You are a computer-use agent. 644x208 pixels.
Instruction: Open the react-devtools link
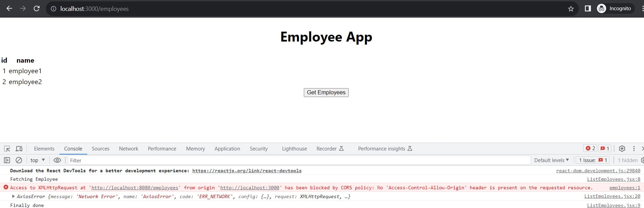[x=247, y=171]
